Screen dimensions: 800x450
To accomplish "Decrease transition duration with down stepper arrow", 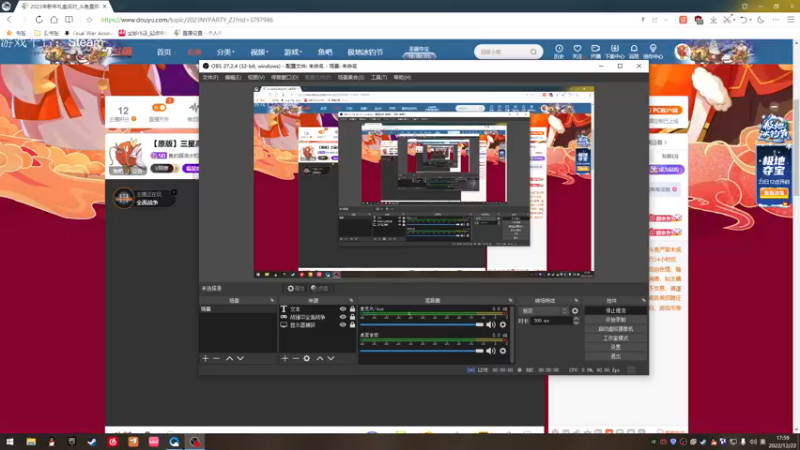I will pyautogui.click(x=576, y=323).
